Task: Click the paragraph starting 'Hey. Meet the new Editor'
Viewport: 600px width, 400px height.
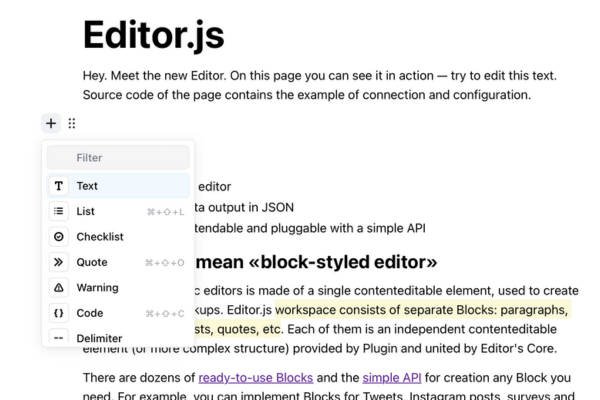Action: (x=320, y=85)
